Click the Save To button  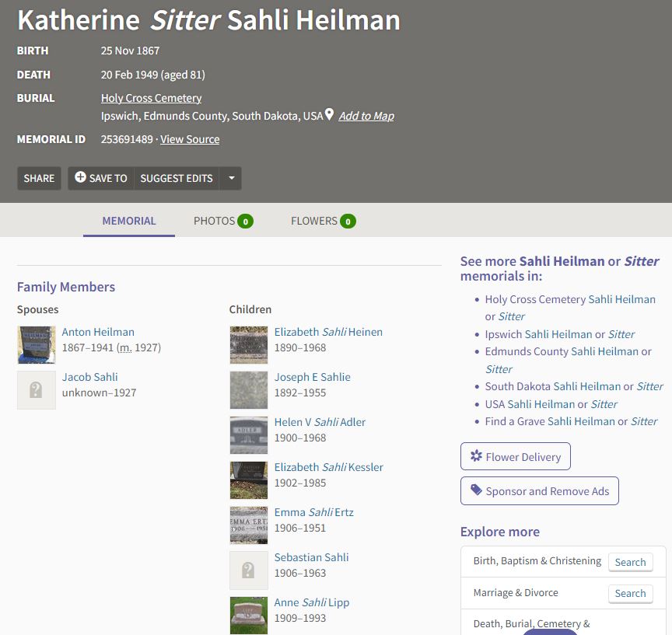click(x=101, y=178)
